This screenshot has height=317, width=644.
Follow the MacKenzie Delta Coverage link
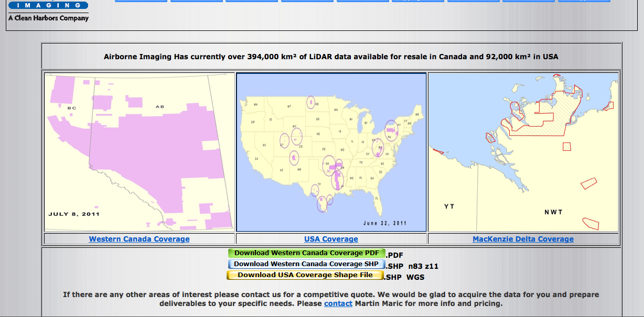click(x=523, y=239)
